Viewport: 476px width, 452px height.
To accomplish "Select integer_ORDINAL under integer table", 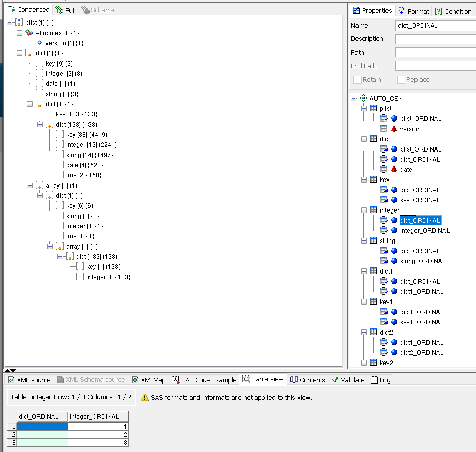I will pyautogui.click(x=425, y=230).
